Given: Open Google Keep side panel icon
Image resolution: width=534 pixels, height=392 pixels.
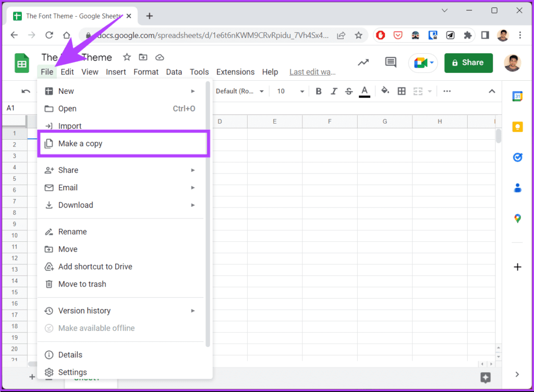Looking at the screenshot, I should [x=517, y=127].
